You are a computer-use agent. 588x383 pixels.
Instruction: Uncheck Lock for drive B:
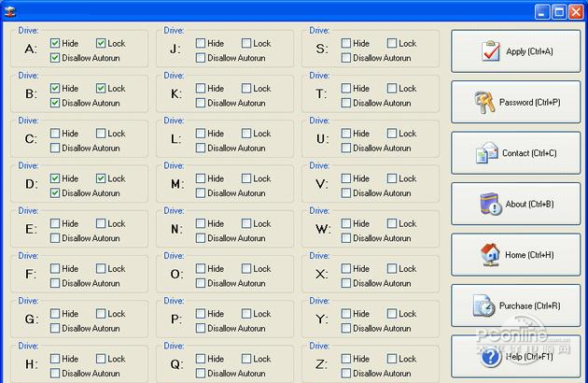(101, 88)
